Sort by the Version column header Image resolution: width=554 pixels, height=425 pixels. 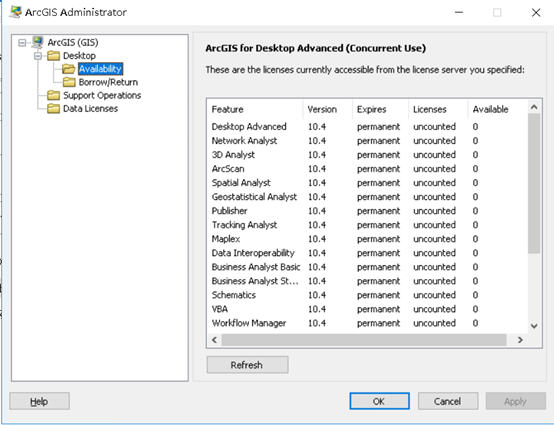tap(328, 110)
